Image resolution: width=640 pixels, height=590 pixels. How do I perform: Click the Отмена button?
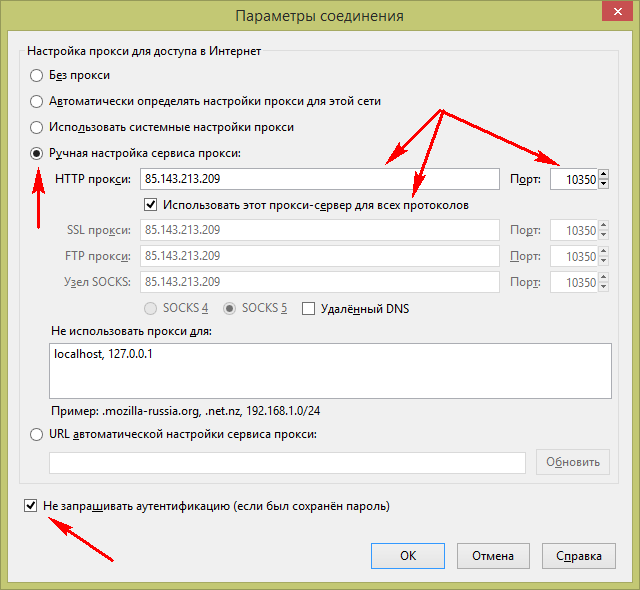(493, 556)
